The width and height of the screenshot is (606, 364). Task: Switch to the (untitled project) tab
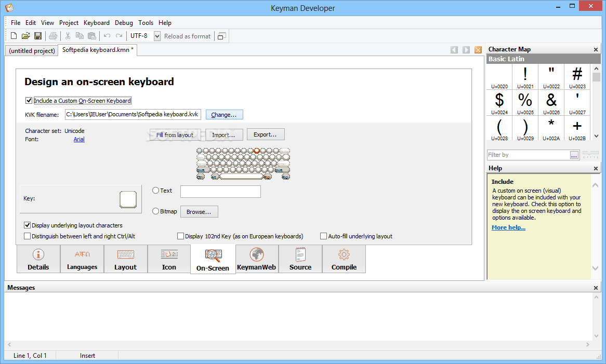point(32,50)
